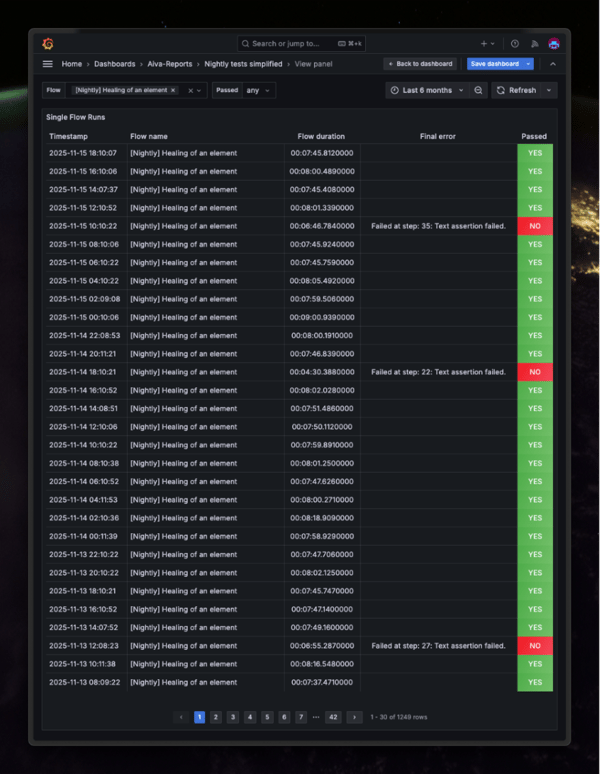The image size is (600, 774).
Task: Open the Last 6 months time picker
Action: (x=426, y=90)
